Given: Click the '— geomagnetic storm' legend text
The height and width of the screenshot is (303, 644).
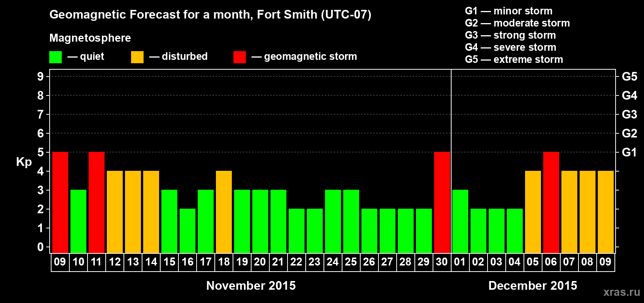Looking at the screenshot, I should point(304,57).
